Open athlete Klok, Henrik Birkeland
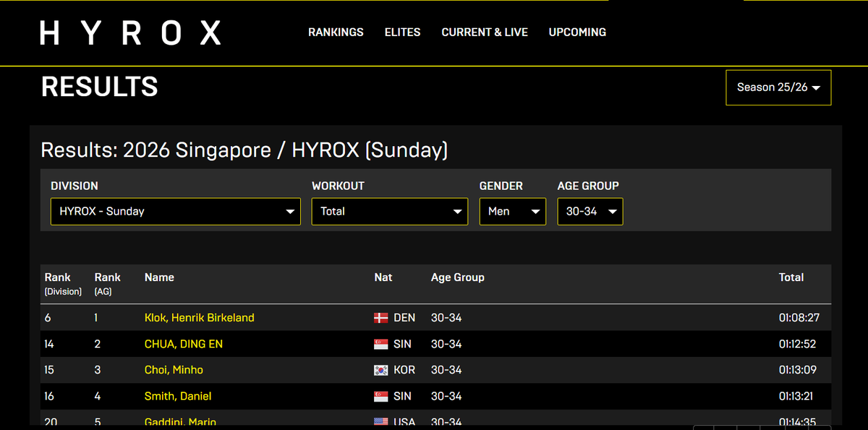Image resolution: width=868 pixels, height=430 pixels. (200, 318)
